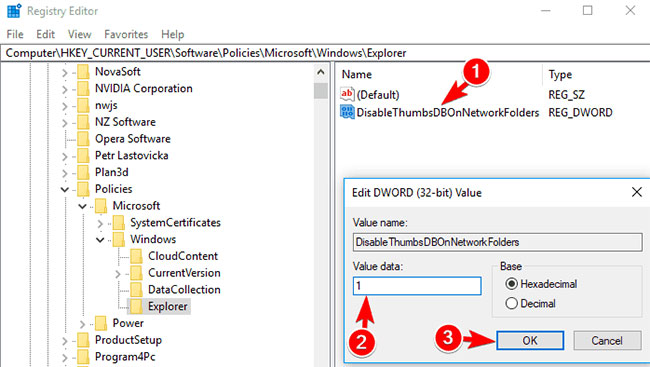
Task: Open the Edit menu
Action: click(x=46, y=34)
